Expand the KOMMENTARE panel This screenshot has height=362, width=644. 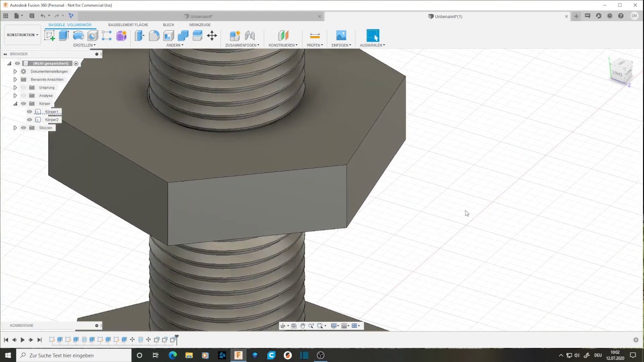click(97, 325)
